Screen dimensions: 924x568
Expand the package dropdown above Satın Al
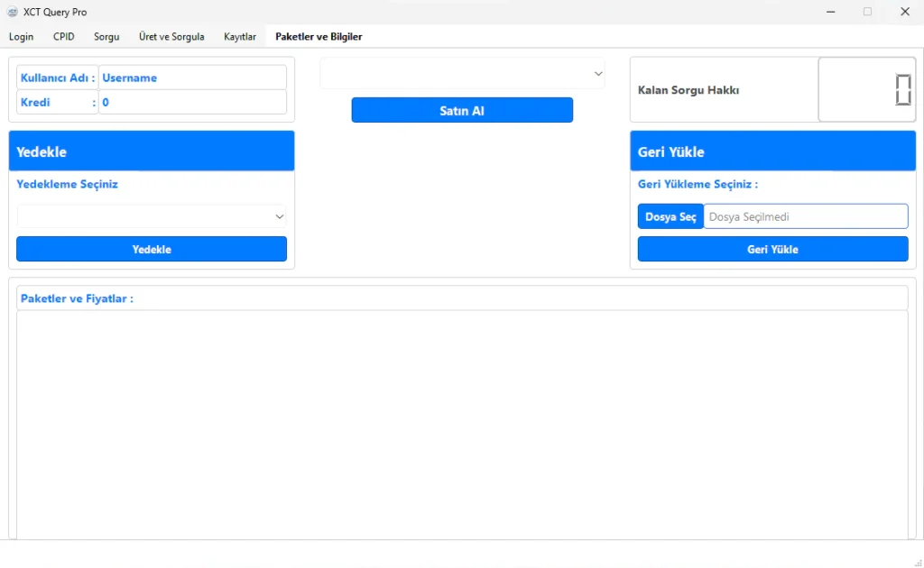pos(462,74)
